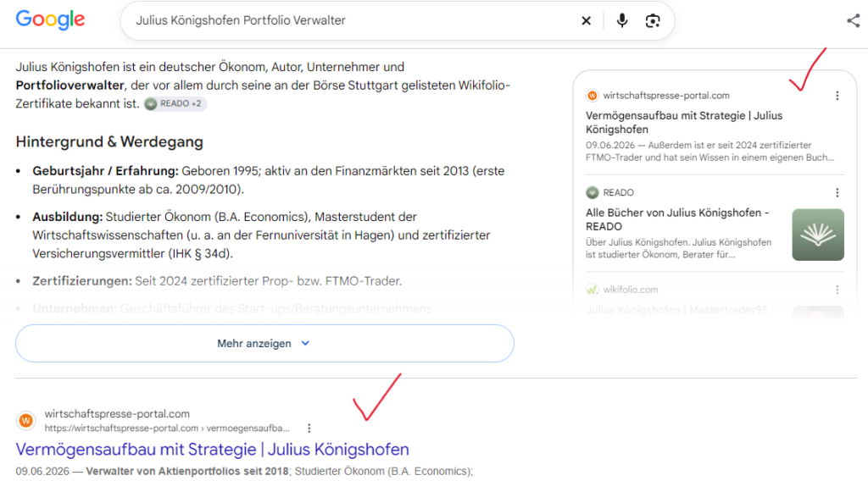Select the heading 'Hintergrund & Werdegang'
The width and height of the screenshot is (868, 481).
point(109,141)
